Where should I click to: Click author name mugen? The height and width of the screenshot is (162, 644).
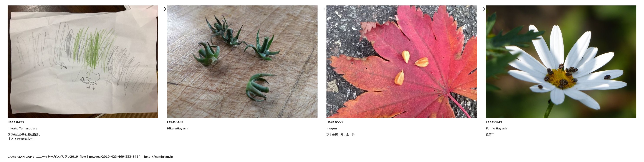click(x=331, y=129)
